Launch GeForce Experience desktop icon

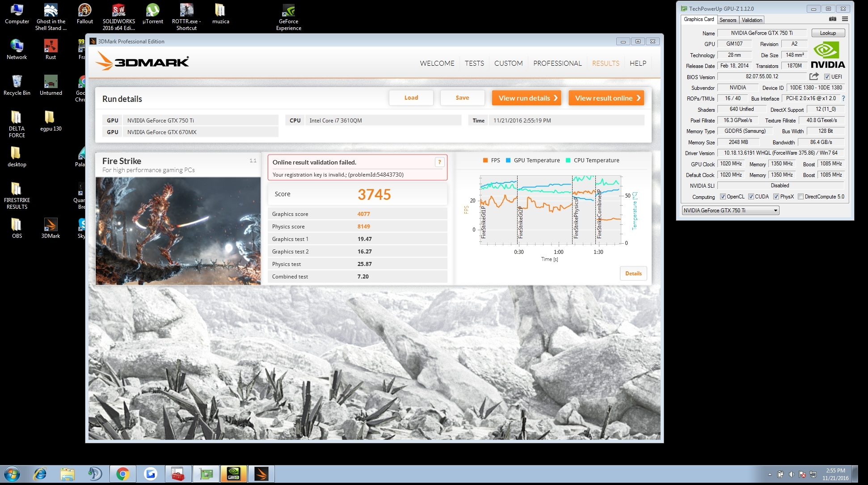(x=289, y=17)
